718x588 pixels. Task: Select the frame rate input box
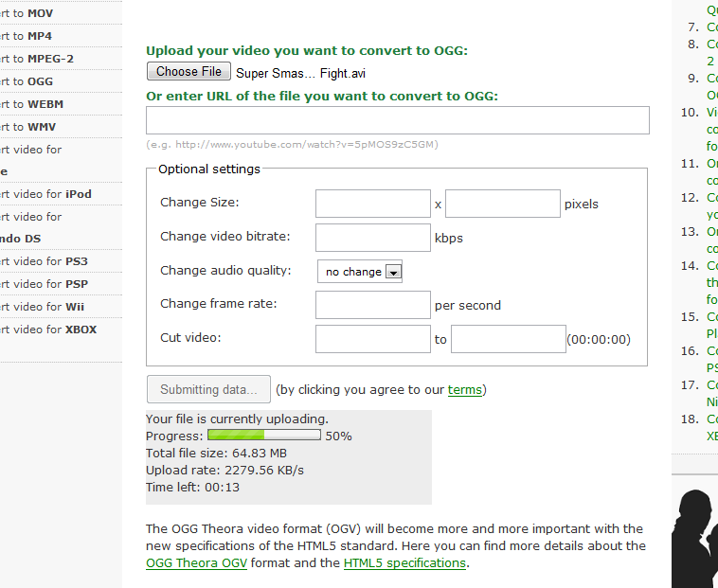[372, 305]
